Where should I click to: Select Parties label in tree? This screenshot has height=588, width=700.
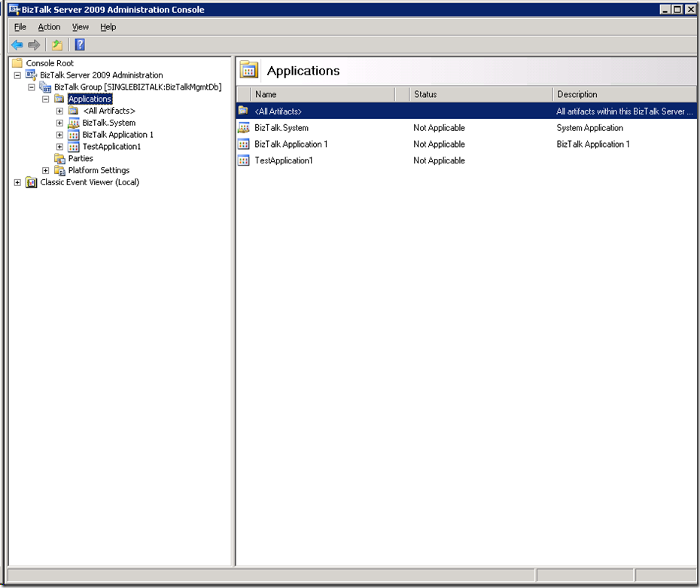81,159
